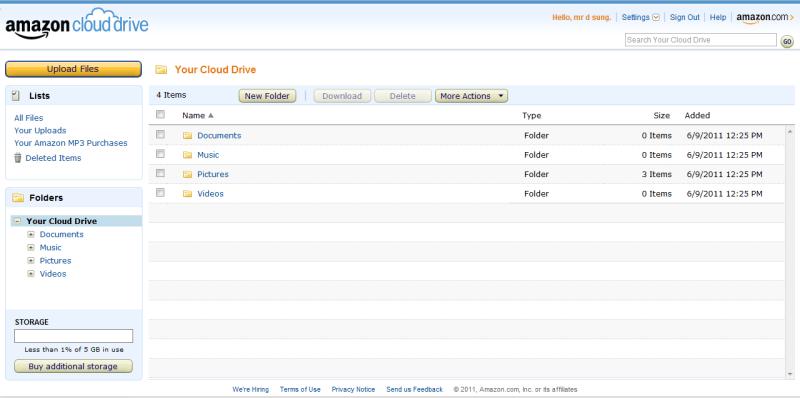800x398 pixels.
Task: Click the Lists panel clipboard icon
Action: [x=15, y=95]
